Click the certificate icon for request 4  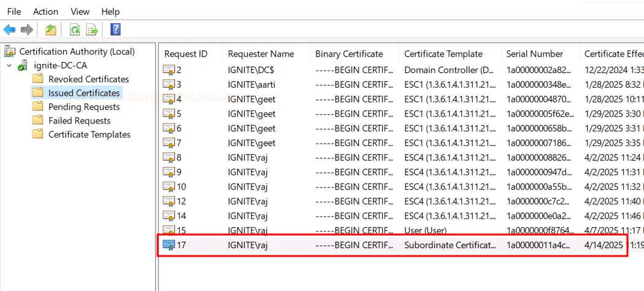click(x=169, y=99)
